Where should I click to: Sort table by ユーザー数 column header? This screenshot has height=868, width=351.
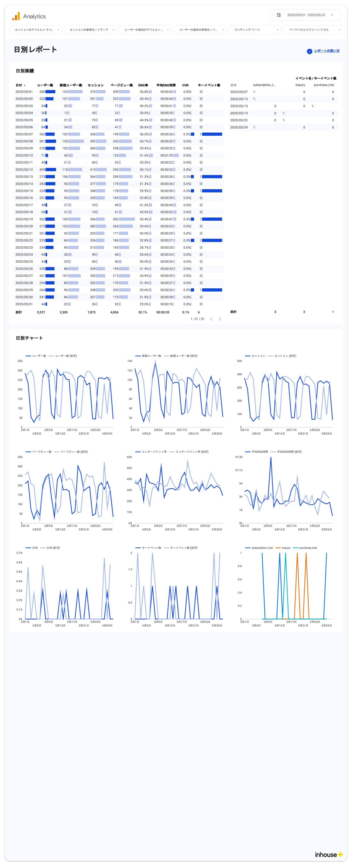[45, 85]
